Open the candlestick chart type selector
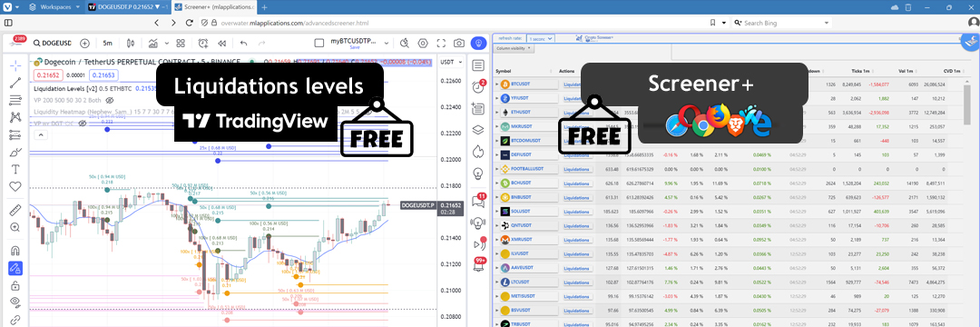Screen dimensions: 980x327 click(131, 43)
